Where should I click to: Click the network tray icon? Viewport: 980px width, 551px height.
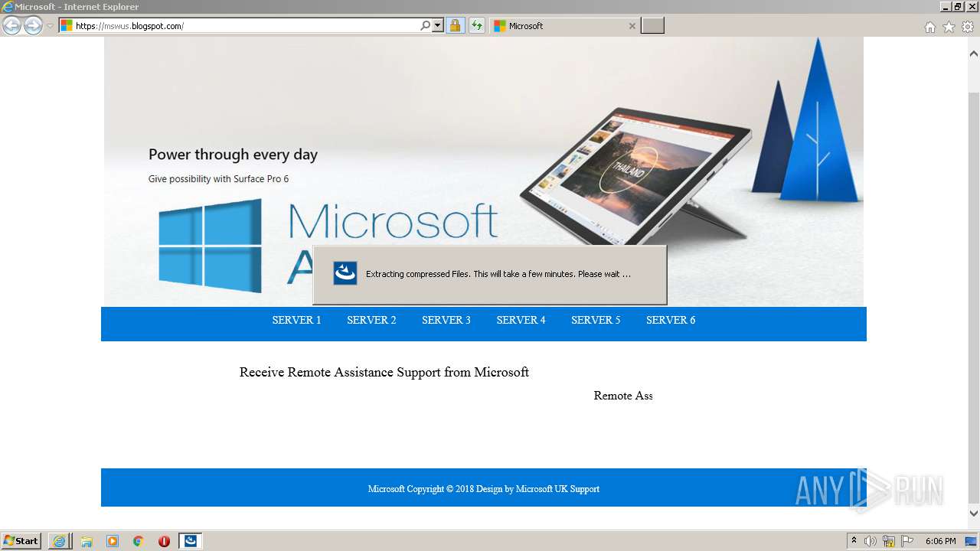tap(889, 541)
